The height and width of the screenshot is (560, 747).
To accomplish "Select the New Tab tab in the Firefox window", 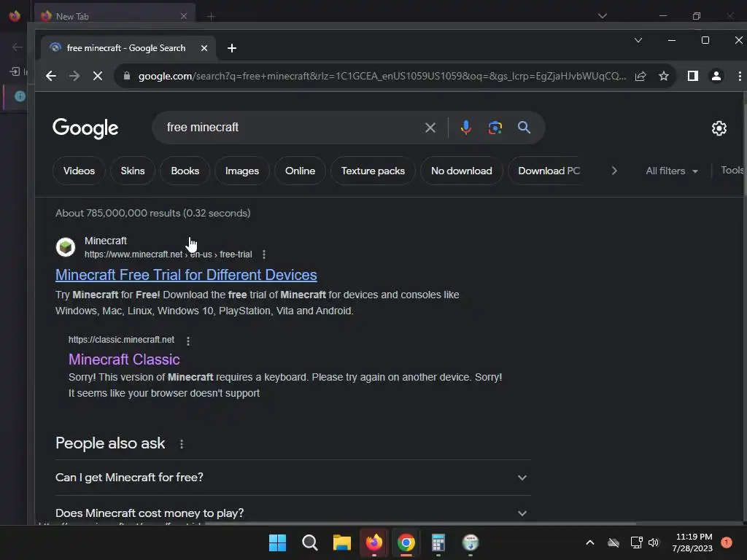I will click(114, 16).
